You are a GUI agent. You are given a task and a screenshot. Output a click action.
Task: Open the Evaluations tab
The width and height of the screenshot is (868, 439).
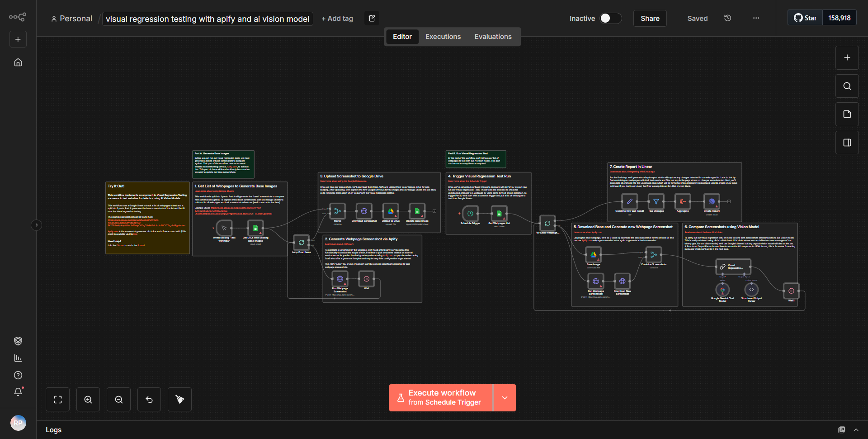click(493, 36)
